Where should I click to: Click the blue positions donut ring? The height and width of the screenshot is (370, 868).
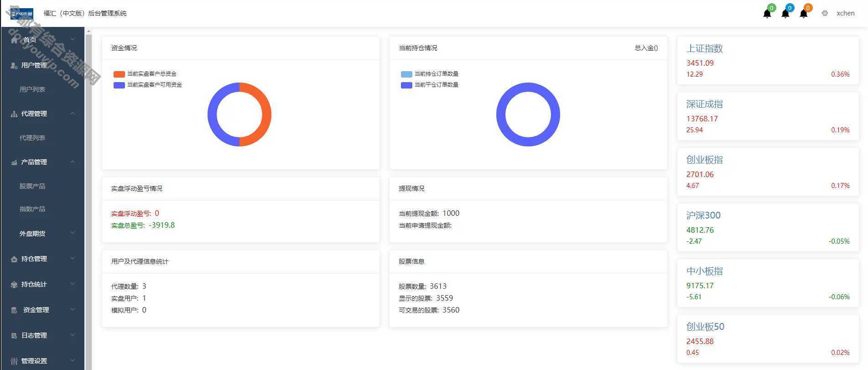[501, 114]
